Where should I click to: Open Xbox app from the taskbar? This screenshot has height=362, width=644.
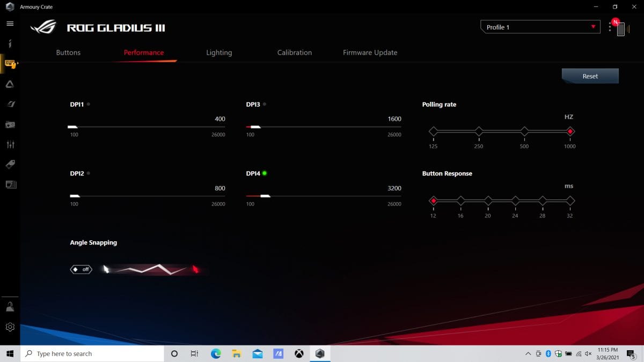[x=299, y=353]
